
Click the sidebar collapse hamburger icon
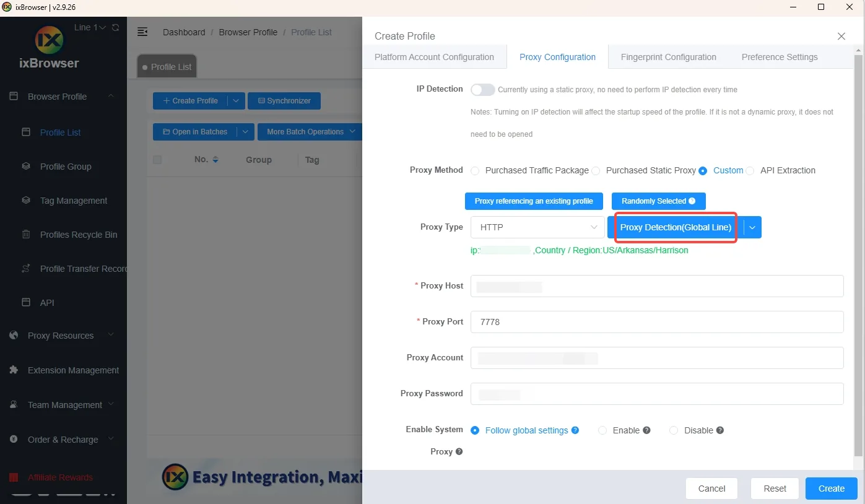142,32
